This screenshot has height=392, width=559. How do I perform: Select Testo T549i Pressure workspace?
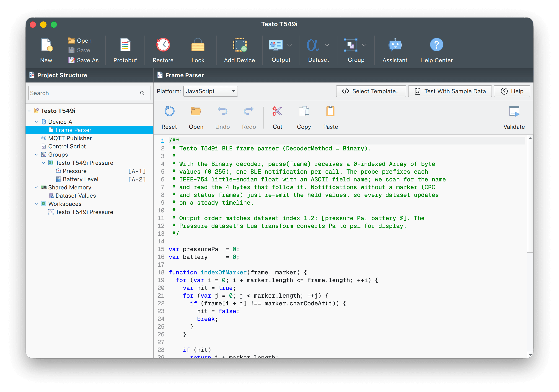tap(89, 212)
